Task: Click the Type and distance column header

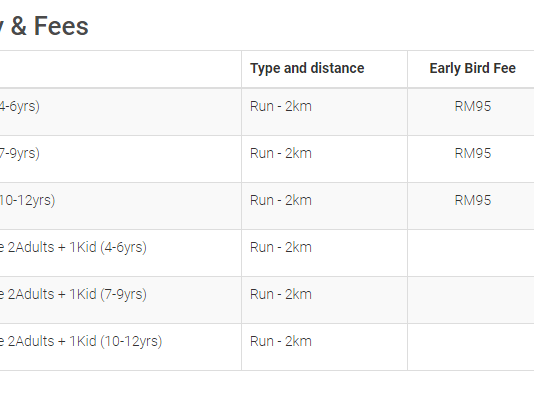Action: (x=307, y=68)
